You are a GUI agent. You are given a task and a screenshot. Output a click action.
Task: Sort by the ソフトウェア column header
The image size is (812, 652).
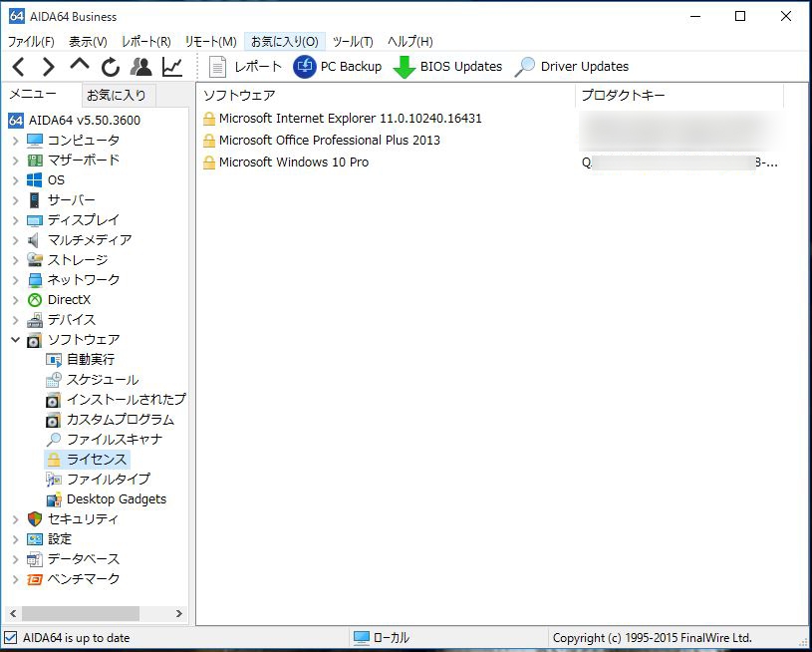pos(386,96)
